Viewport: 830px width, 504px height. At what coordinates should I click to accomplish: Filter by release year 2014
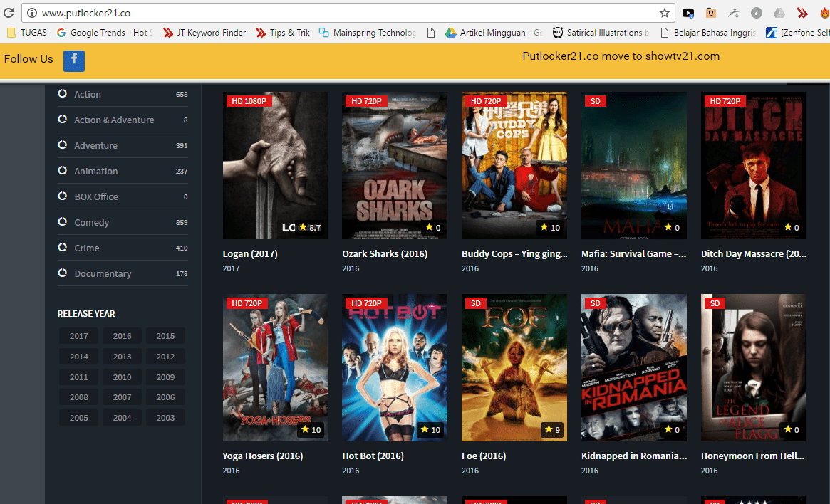tap(79, 357)
